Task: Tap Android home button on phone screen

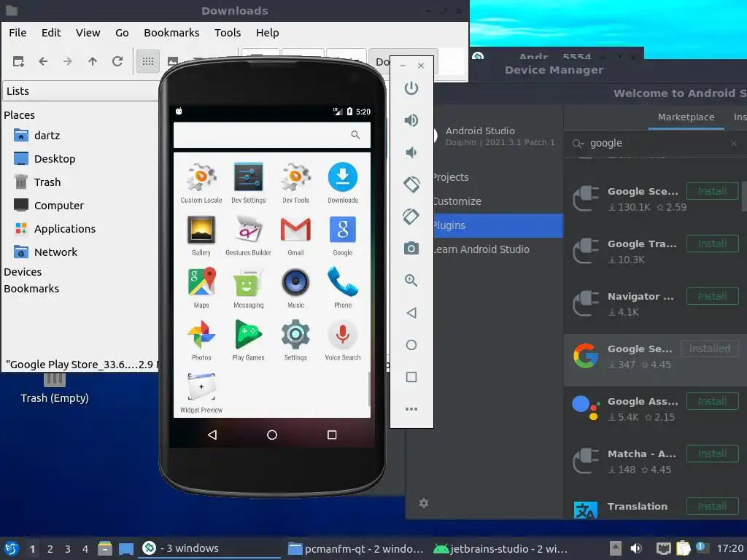Action: coord(272,435)
